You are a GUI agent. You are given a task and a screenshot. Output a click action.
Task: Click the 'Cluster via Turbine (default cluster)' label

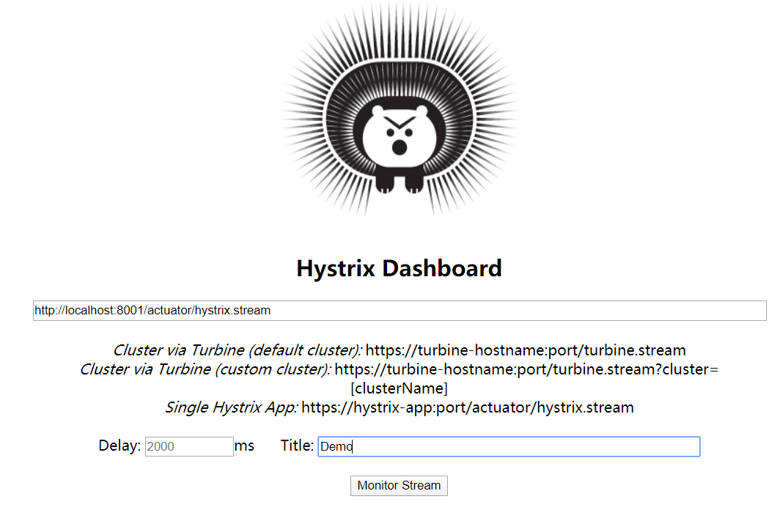pyautogui.click(x=238, y=350)
